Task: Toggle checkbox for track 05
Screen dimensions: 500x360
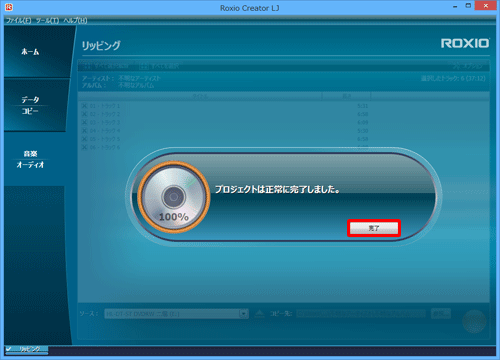Action: (x=84, y=139)
